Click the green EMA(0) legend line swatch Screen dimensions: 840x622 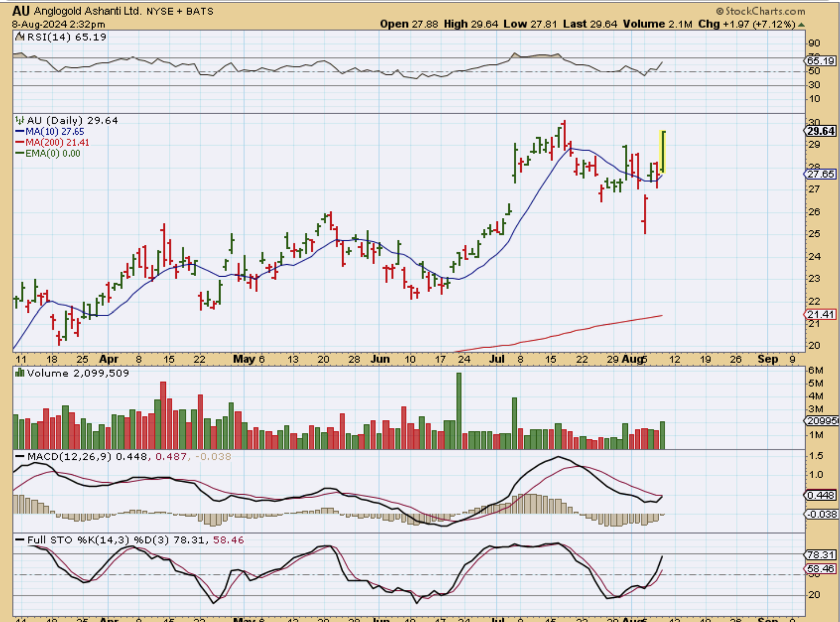pyautogui.click(x=20, y=154)
